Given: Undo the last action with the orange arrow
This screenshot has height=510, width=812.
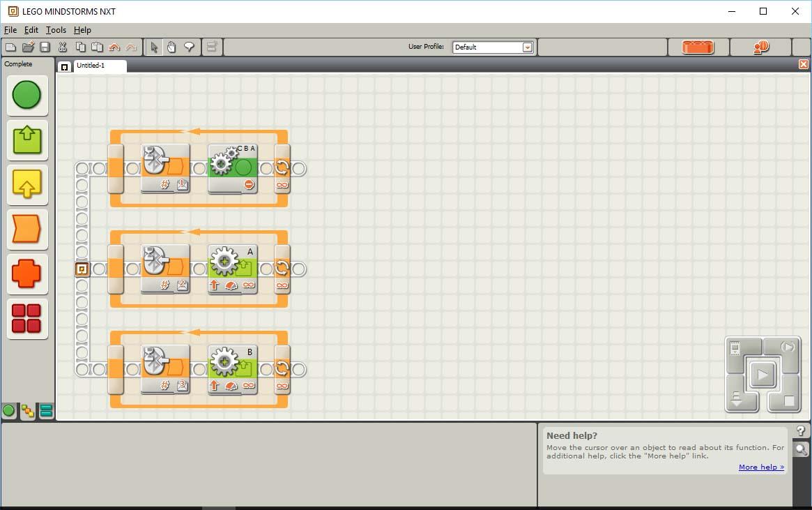Looking at the screenshot, I should point(114,47).
